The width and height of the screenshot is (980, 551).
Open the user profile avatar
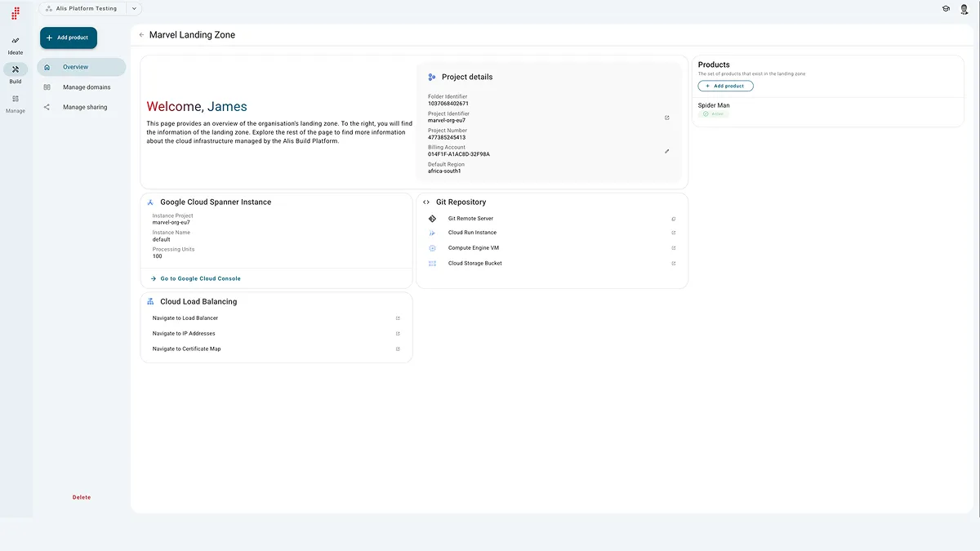click(964, 8)
